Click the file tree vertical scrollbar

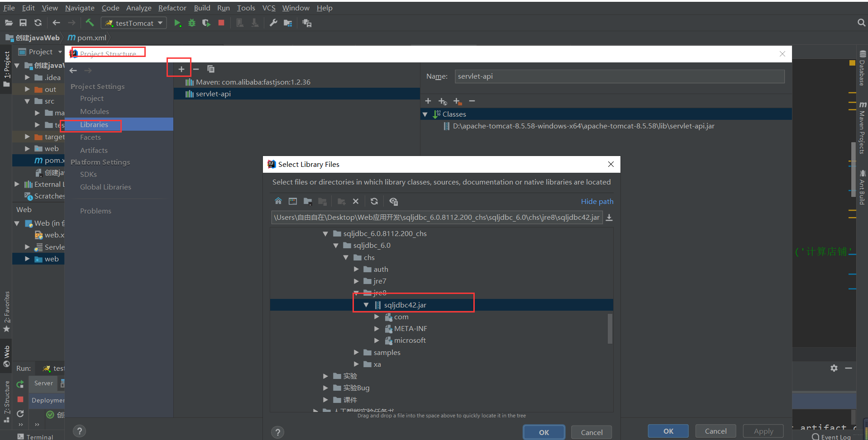(x=610, y=329)
